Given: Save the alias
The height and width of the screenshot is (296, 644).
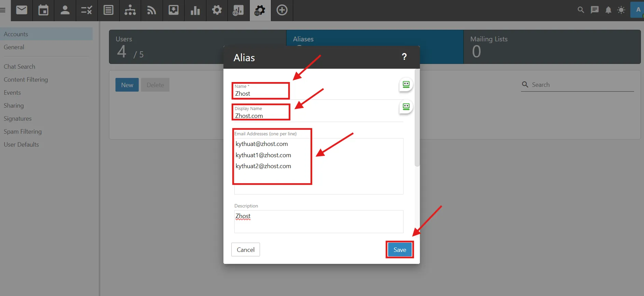Looking at the screenshot, I should pos(399,250).
